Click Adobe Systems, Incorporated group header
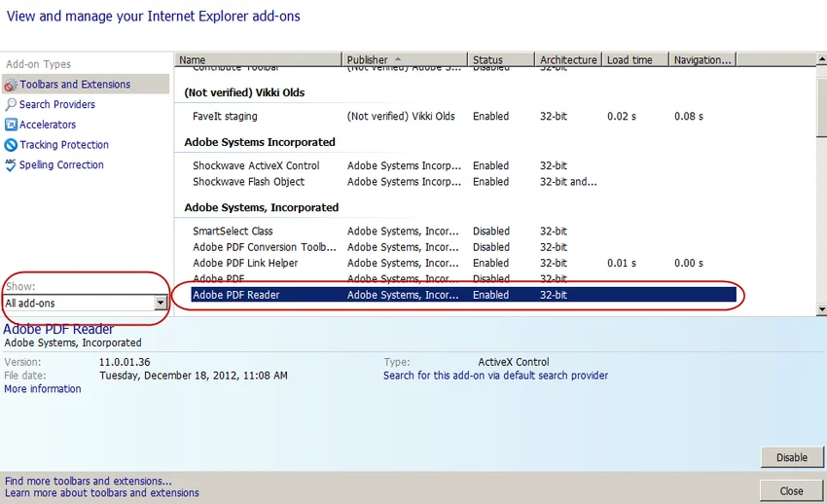 tap(261, 207)
